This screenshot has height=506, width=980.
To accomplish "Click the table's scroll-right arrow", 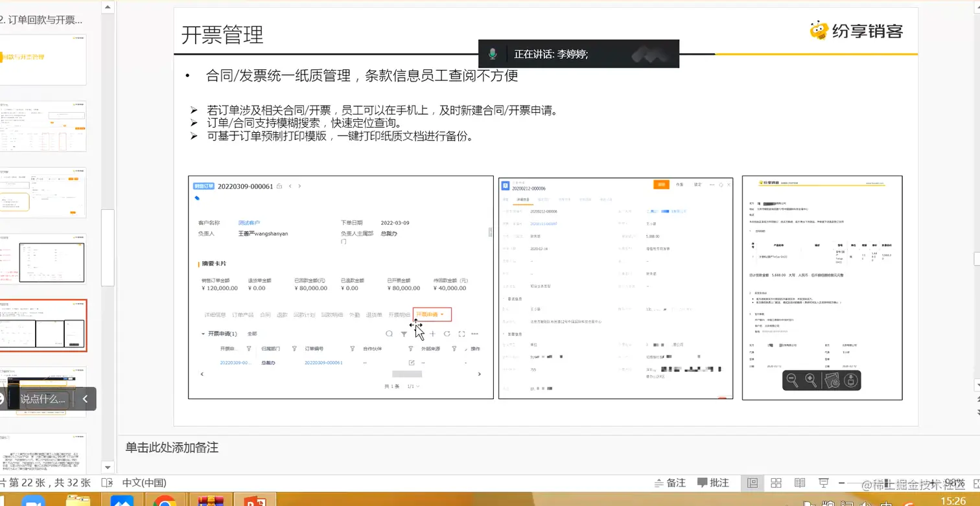I will click(x=480, y=374).
